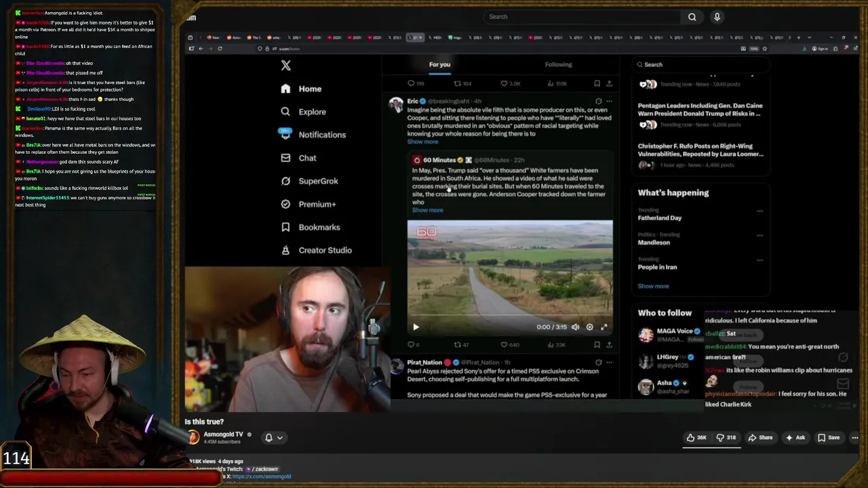
Task: Open Premium+ in X sidebar
Action: [308, 204]
